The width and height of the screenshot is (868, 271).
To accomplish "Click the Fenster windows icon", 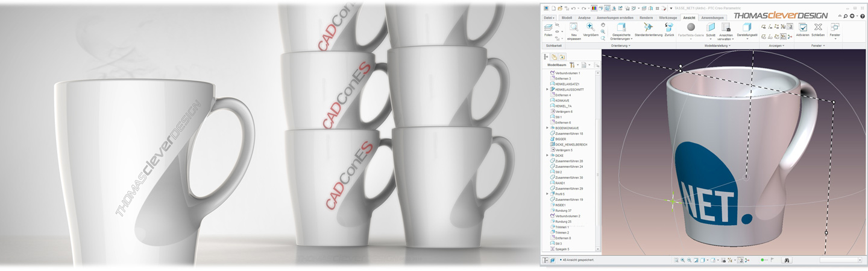I will (835, 27).
